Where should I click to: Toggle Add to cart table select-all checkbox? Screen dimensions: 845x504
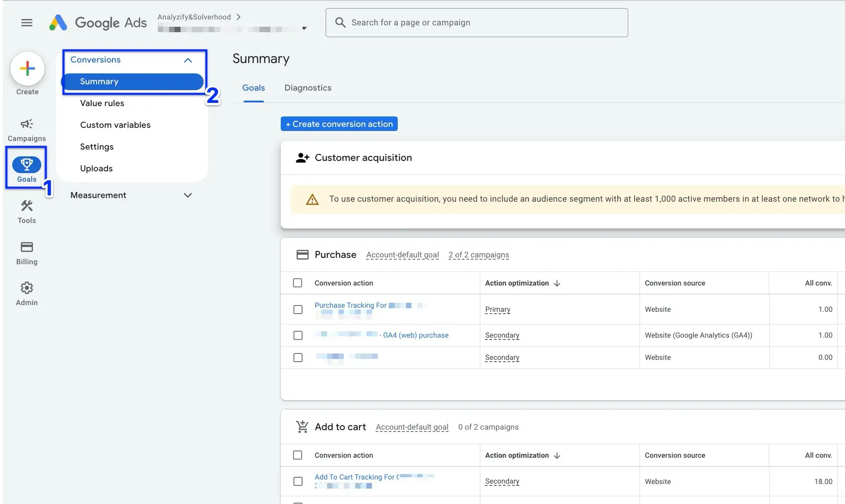[x=298, y=455]
